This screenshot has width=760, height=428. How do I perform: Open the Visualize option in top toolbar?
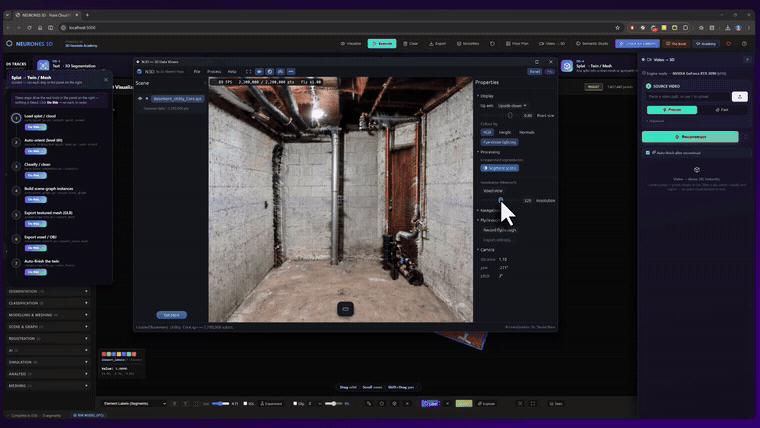pos(350,44)
